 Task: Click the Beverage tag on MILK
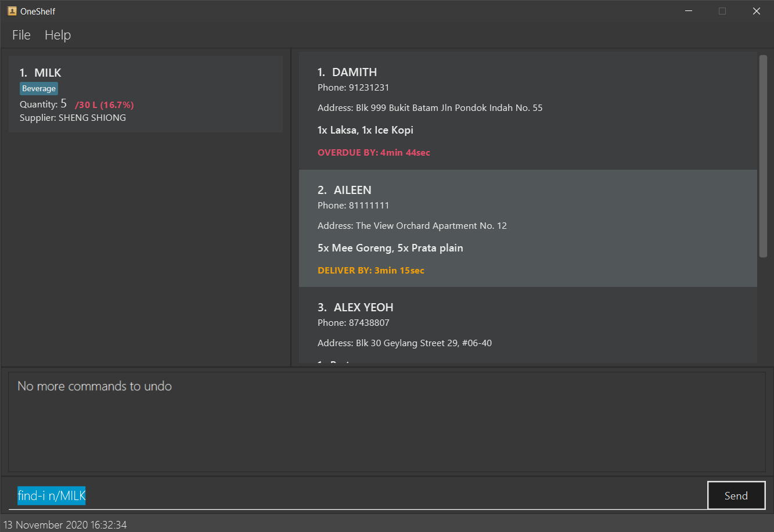pyautogui.click(x=39, y=88)
